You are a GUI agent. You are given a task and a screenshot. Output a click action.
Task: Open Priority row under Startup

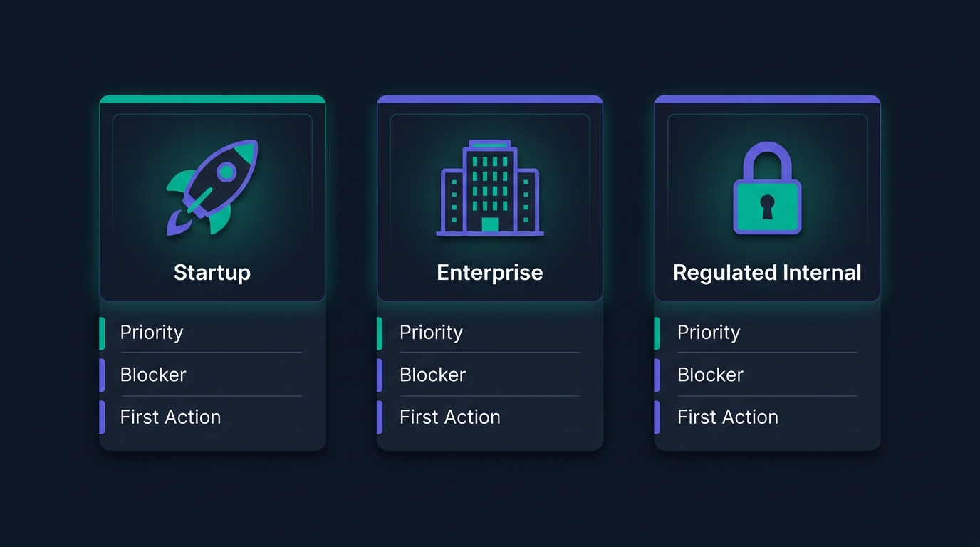pyautogui.click(x=212, y=333)
